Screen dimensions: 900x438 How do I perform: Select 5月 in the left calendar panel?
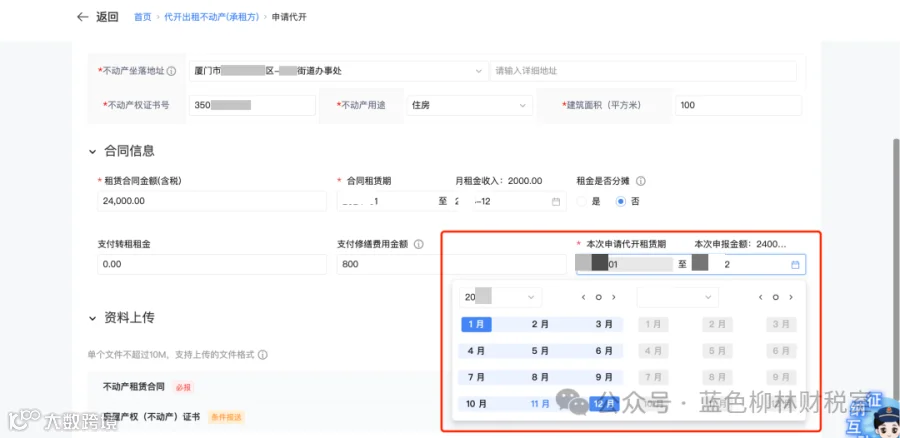[540, 351]
